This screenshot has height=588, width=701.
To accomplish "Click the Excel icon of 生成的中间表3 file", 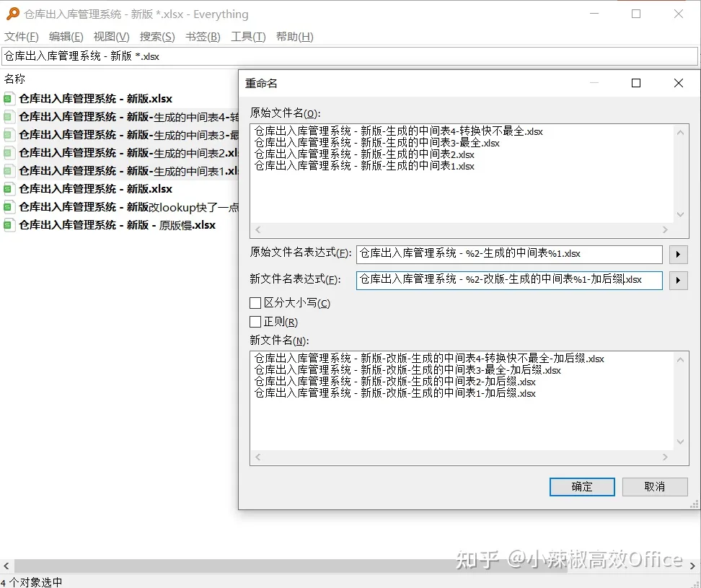I will [x=9, y=135].
